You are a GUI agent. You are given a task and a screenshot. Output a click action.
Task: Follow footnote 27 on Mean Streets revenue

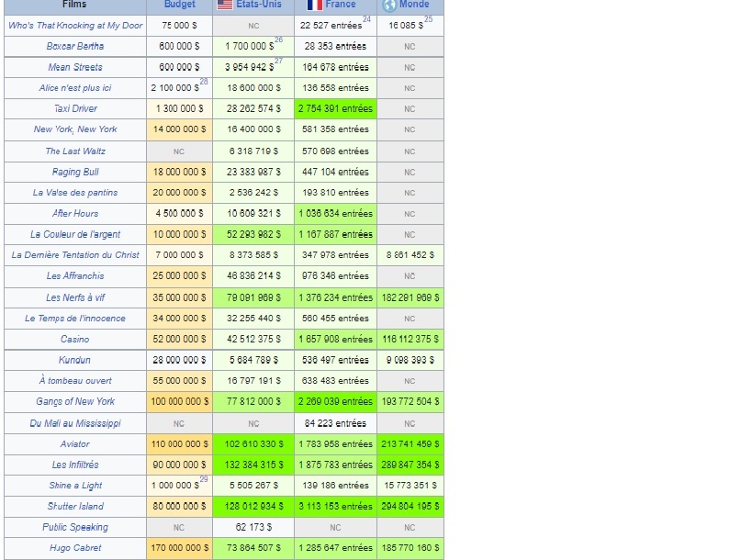coord(278,61)
